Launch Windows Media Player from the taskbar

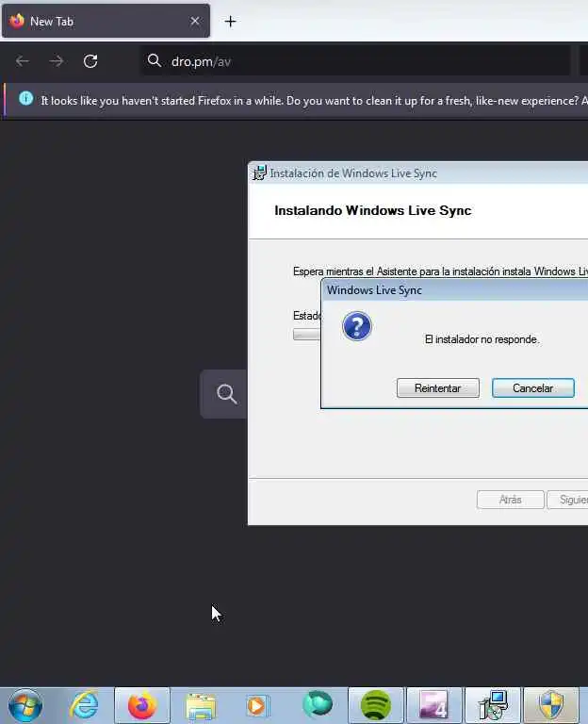257,706
